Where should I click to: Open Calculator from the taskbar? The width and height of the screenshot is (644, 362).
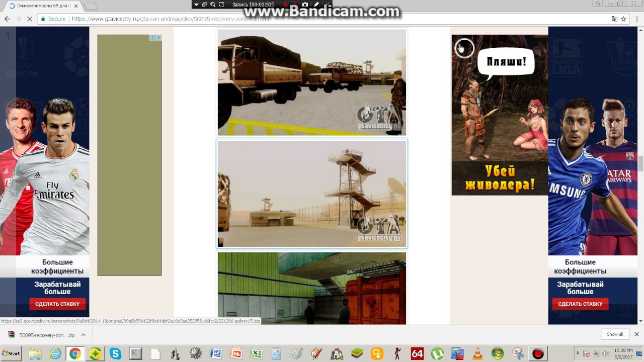coord(276,353)
